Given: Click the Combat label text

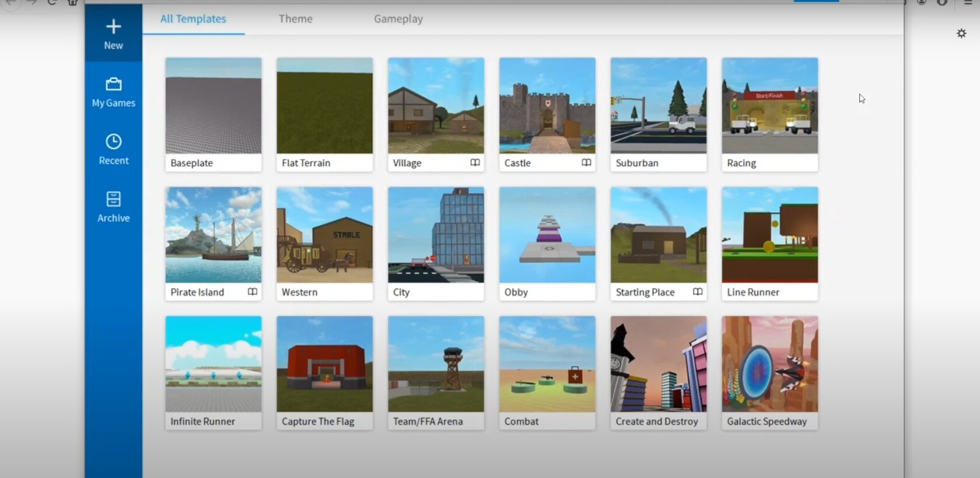Looking at the screenshot, I should point(521,421).
